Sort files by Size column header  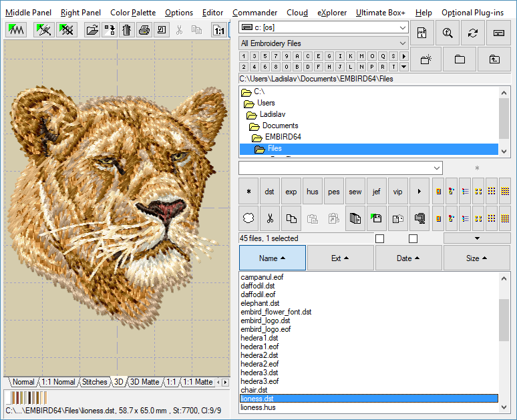477,258
